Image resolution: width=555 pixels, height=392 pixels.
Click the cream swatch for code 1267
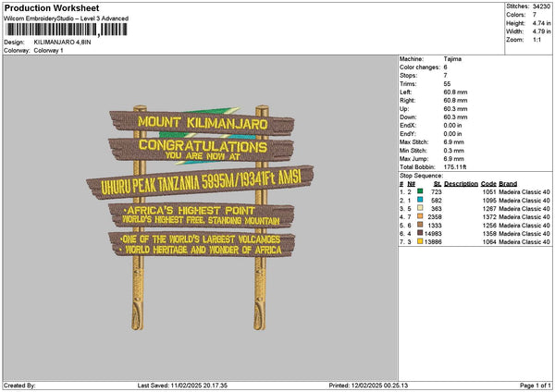420,208
